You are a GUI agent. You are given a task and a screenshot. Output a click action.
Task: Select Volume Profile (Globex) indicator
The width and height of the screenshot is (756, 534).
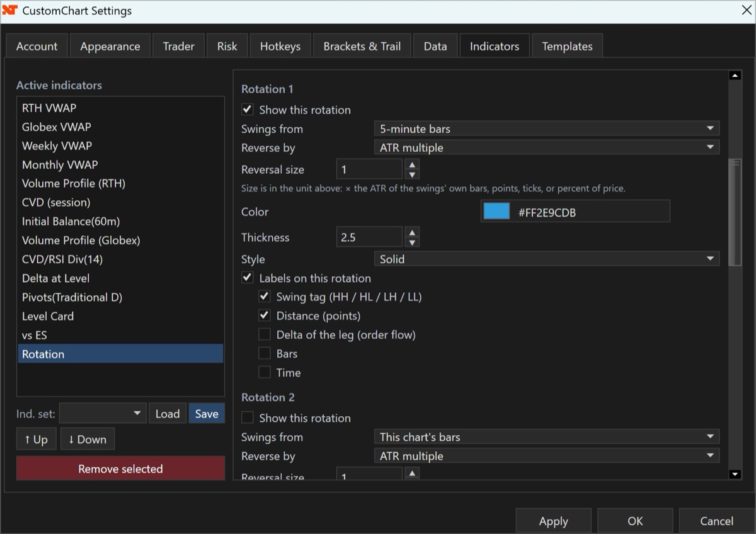click(x=120, y=240)
